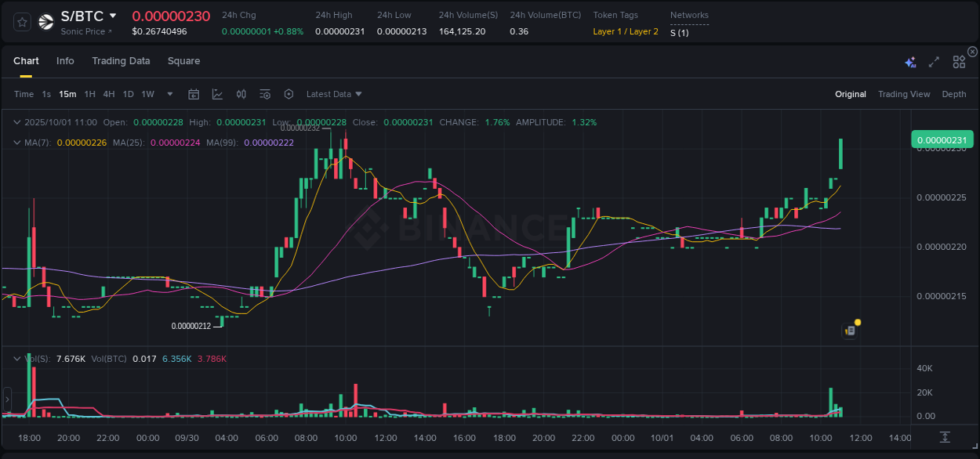Open the date range calendar
Viewport: 980px width, 459px height.
click(x=194, y=93)
